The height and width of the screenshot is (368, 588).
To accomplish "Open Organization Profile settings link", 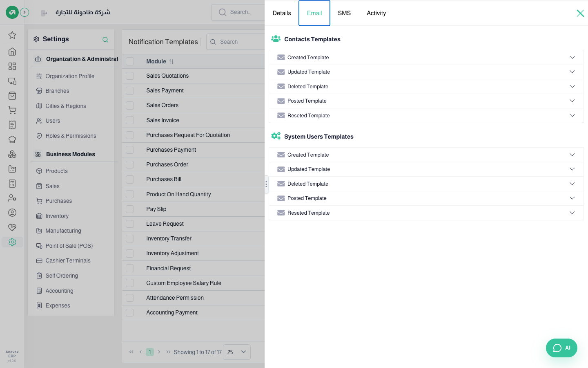I will click(x=70, y=76).
